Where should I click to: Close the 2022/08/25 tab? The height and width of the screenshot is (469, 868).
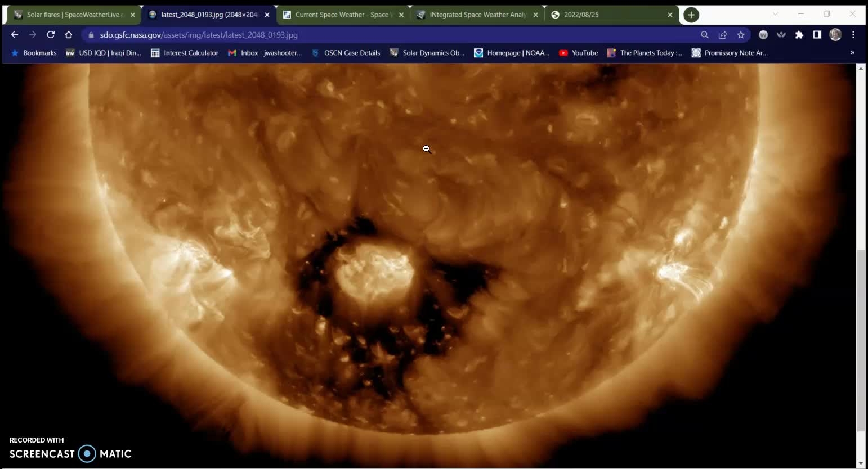click(670, 15)
